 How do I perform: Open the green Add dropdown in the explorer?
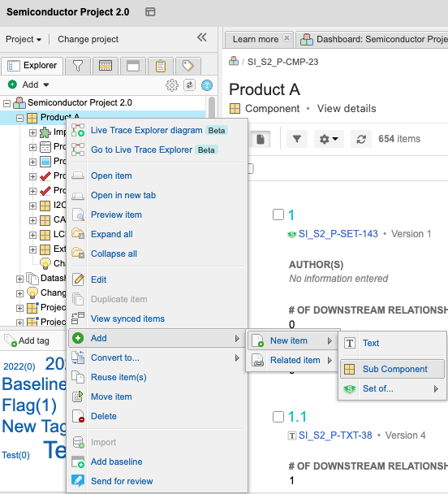pyautogui.click(x=28, y=84)
